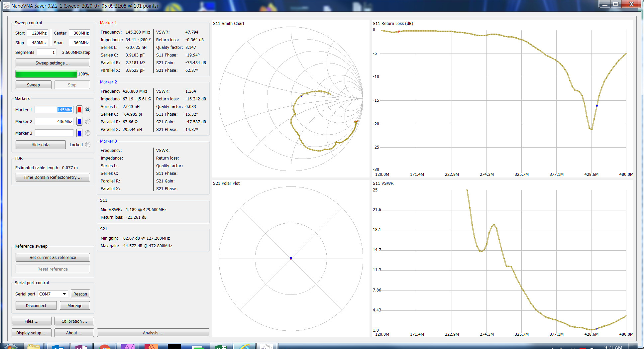Open Time Domain Reflectometry window
This screenshot has height=349, width=644.
(53, 177)
